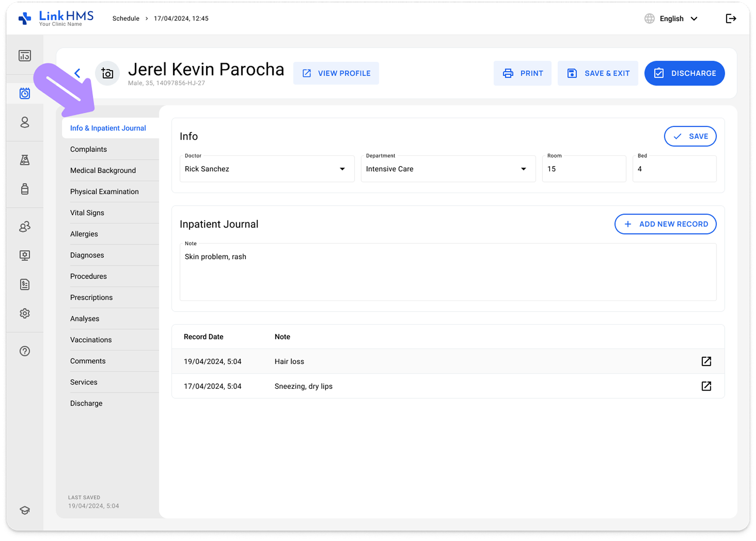
Task: Switch to the Prescriptions section
Action: pos(91,297)
